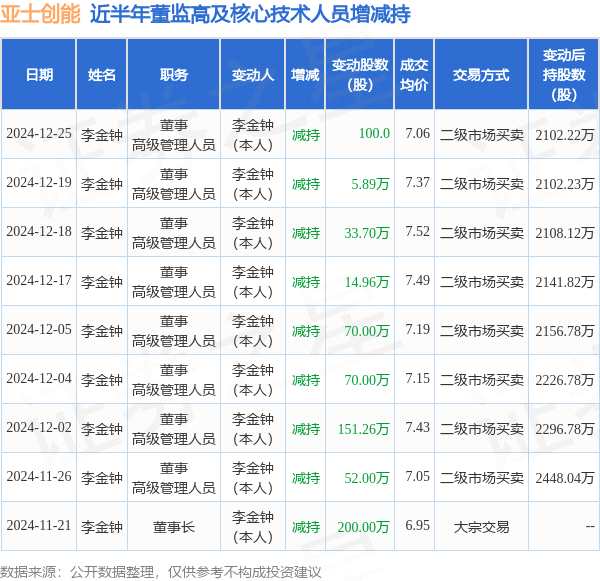
Task: Click the 变动股数(股) column header
Action: pos(360,75)
